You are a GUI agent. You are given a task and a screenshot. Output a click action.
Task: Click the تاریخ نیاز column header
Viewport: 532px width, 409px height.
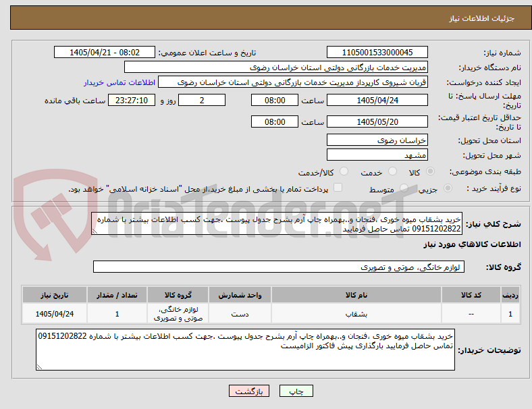point(55,295)
